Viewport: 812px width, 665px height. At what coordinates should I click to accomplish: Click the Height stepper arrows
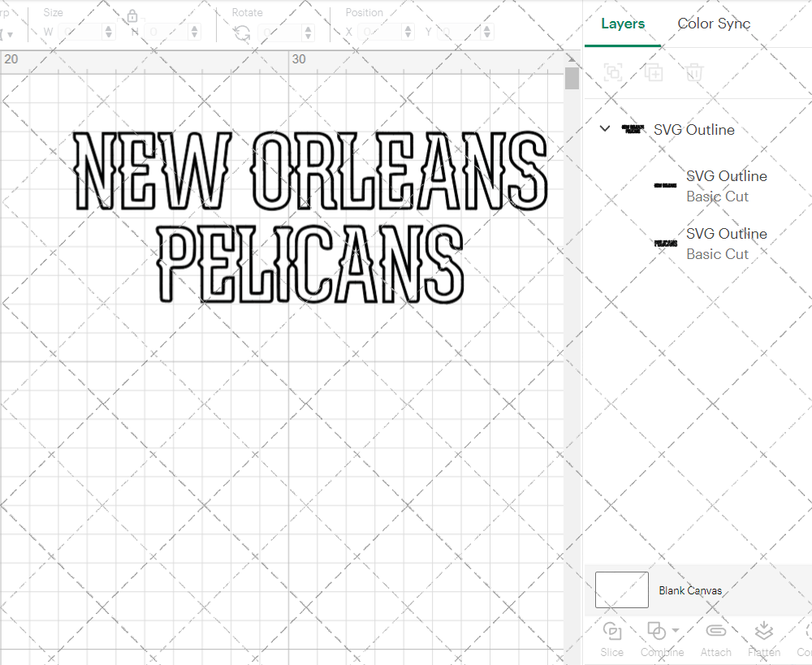click(x=195, y=32)
